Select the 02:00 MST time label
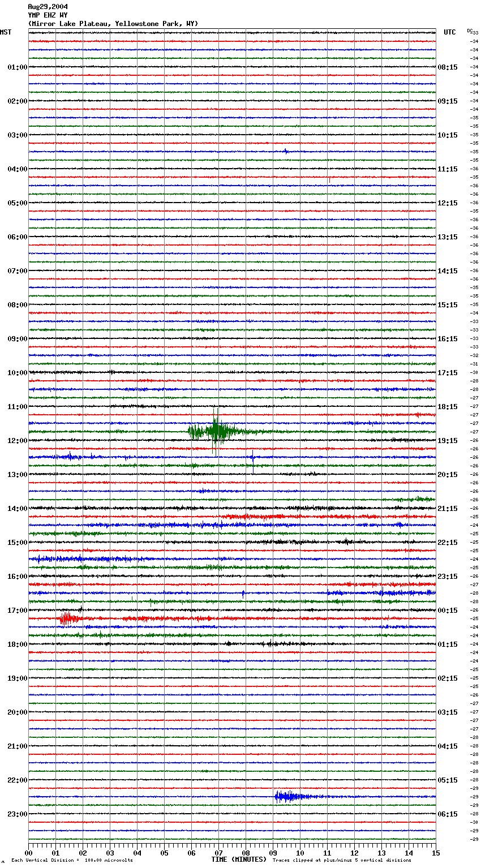 (x=18, y=101)
